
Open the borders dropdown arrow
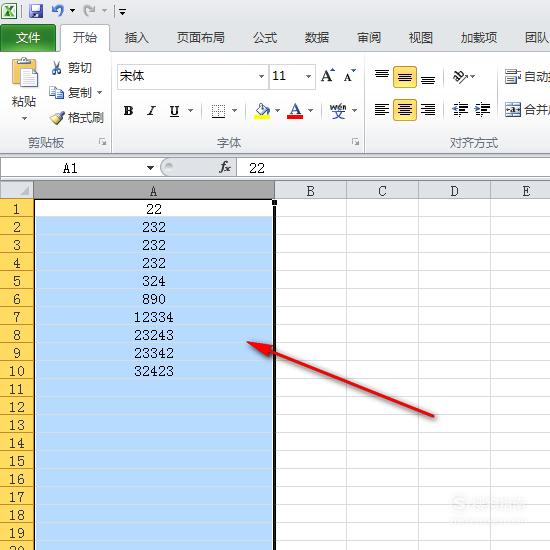(x=235, y=111)
